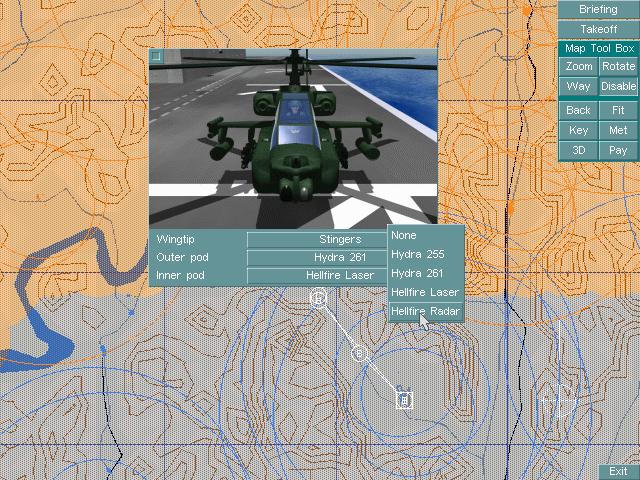This screenshot has width=640, height=480.
Task: Choose Hydra 261 in the popup list
Action: [x=426, y=273]
